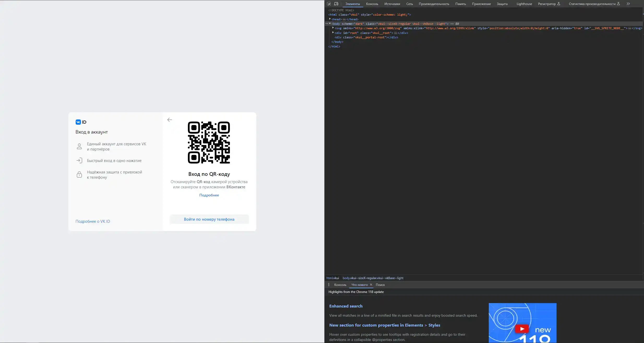This screenshot has width=644, height=343.
Task: Click scheme="dark" attribute on body
Action: click(353, 24)
